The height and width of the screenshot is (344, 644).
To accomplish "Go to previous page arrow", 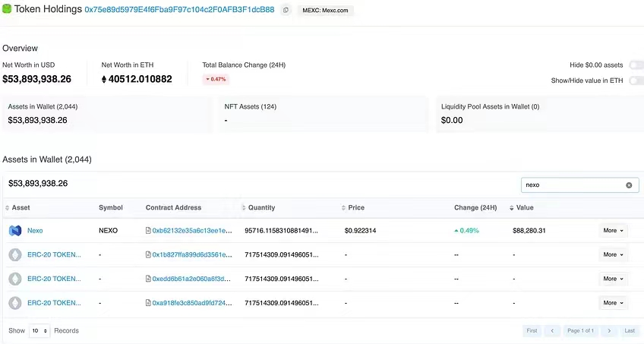I will (553, 331).
